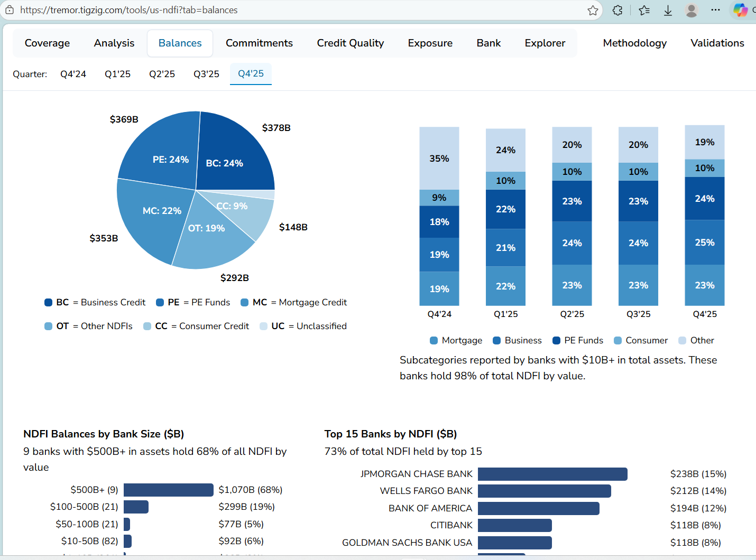Viewport: 756px width, 560px height.
Task: Open the downloads arrow icon
Action: click(668, 10)
